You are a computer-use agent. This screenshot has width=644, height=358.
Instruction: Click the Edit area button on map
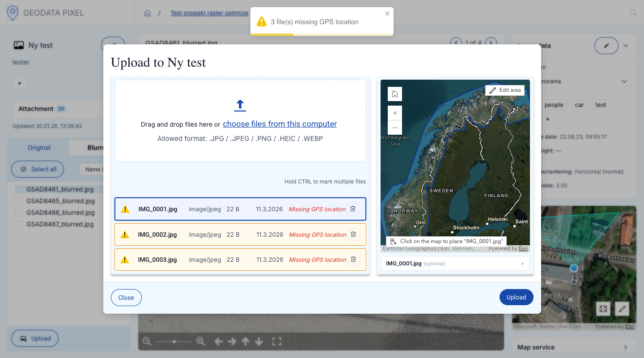[505, 90]
